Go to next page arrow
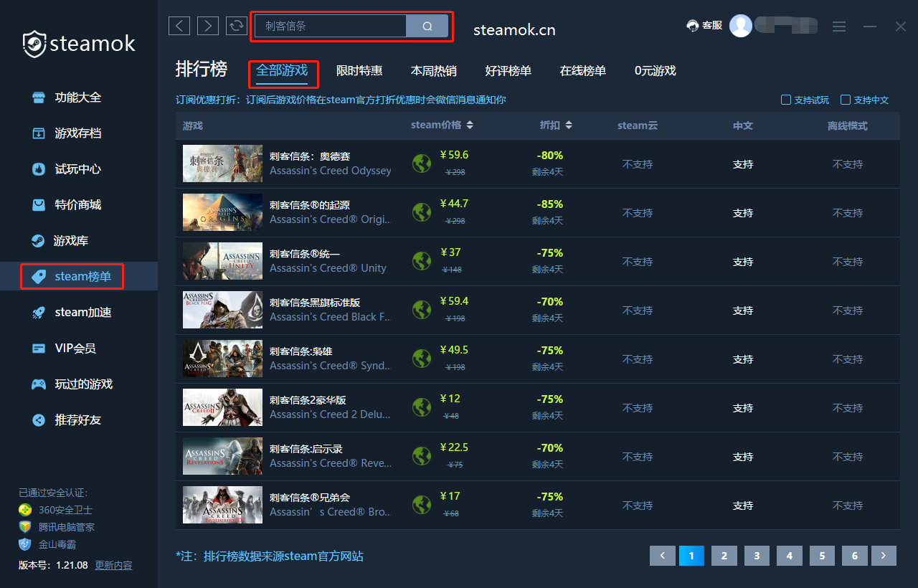The width and height of the screenshot is (918, 588). 884,556
